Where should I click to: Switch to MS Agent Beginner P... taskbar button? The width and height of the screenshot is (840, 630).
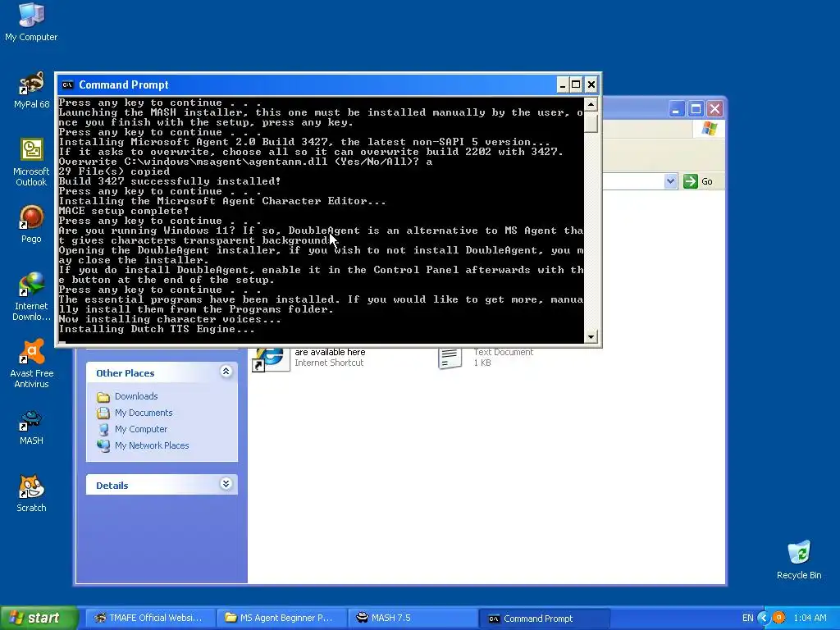(282, 619)
